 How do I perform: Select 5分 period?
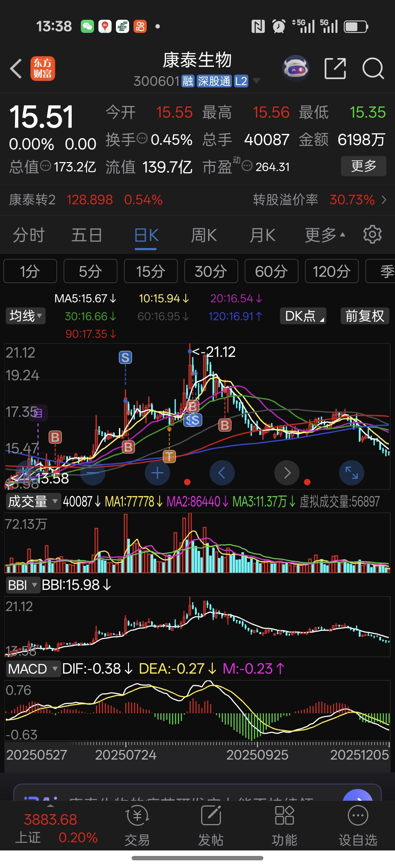[x=90, y=271]
